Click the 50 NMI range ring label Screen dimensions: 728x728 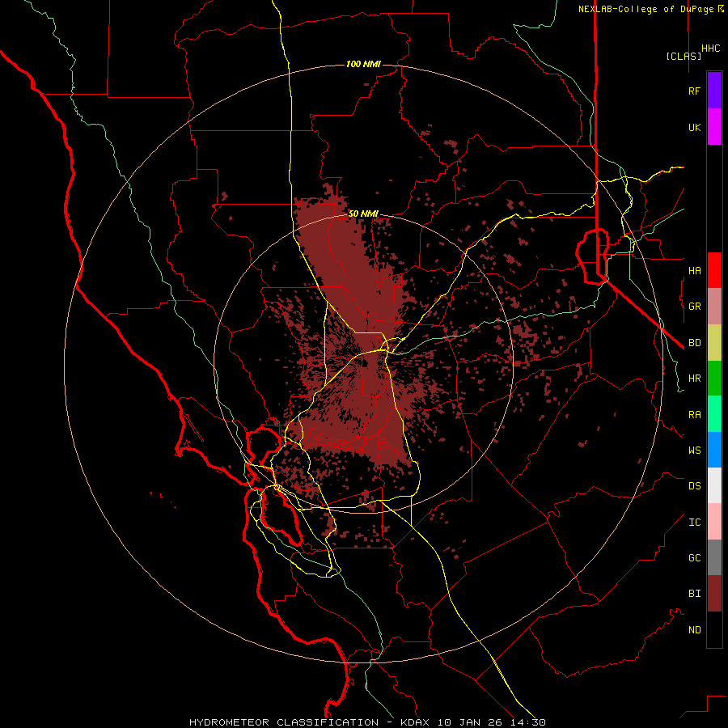click(363, 214)
